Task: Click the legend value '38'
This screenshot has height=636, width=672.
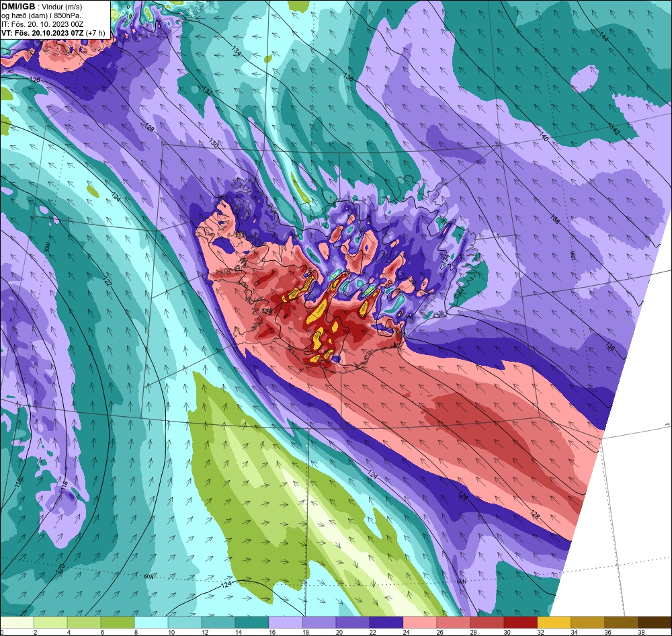Action: (x=642, y=632)
